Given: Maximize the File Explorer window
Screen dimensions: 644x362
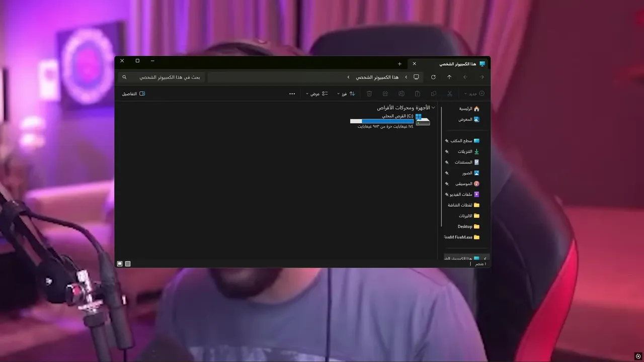Looking at the screenshot, I should tap(137, 61).
